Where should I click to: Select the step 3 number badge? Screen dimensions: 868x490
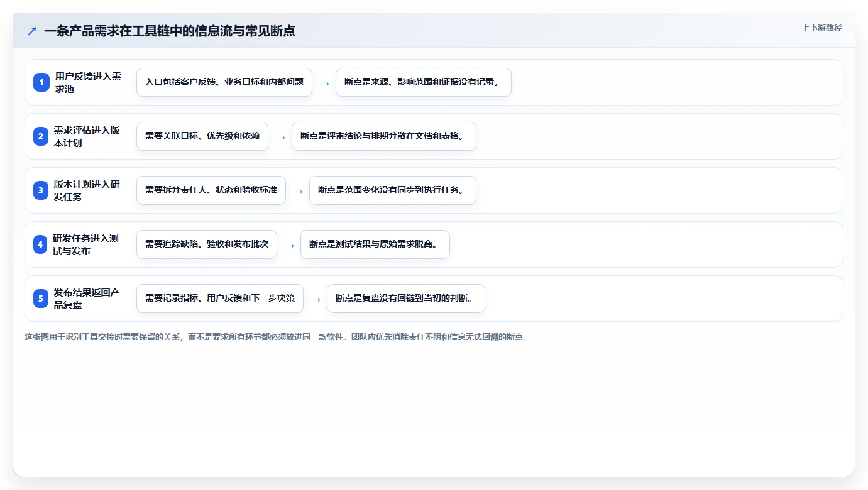tap(41, 190)
